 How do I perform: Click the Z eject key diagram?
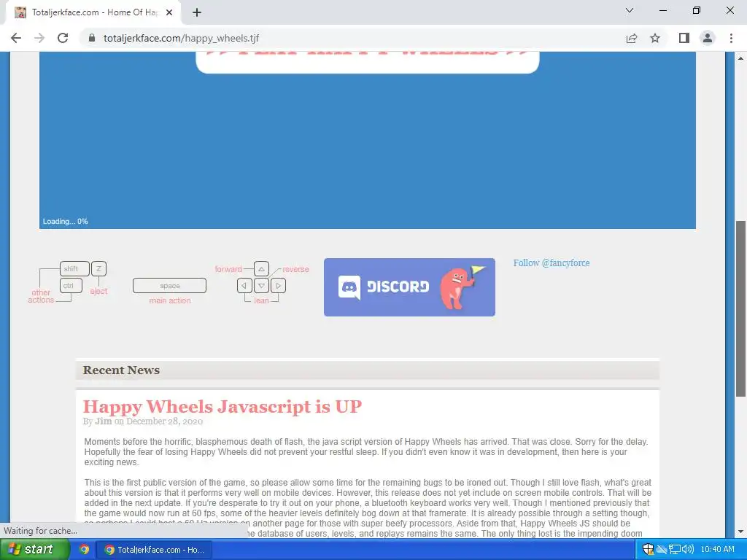(x=98, y=268)
